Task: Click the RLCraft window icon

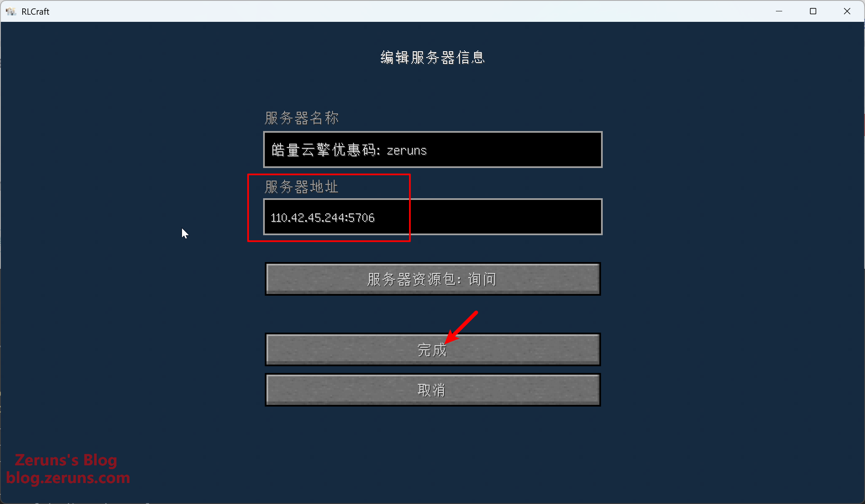Action: tap(11, 11)
